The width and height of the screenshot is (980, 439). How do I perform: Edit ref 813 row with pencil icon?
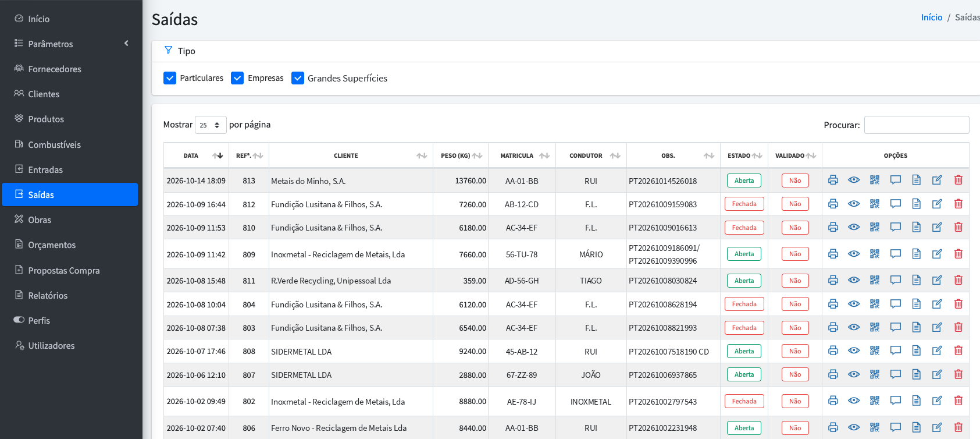tap(937, 180)
